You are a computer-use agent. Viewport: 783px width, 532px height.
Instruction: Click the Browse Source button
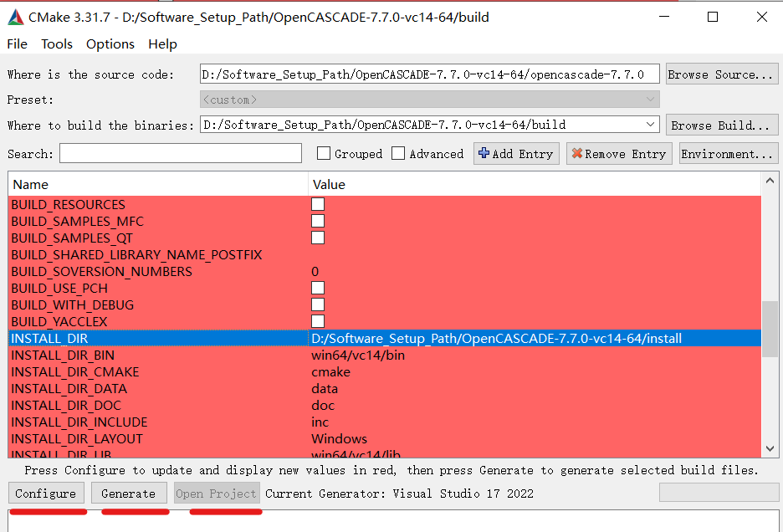click(x=722, y=74)
